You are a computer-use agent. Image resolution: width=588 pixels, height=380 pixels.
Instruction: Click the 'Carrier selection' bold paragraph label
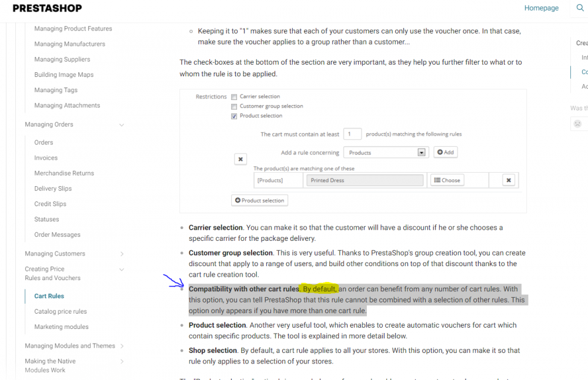tap(216, 227)
